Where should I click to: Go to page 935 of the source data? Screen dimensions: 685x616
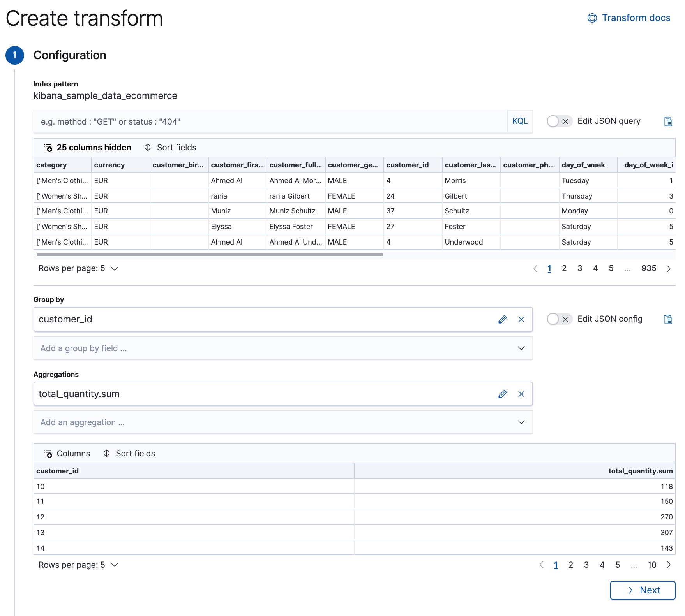pos(648,268)
